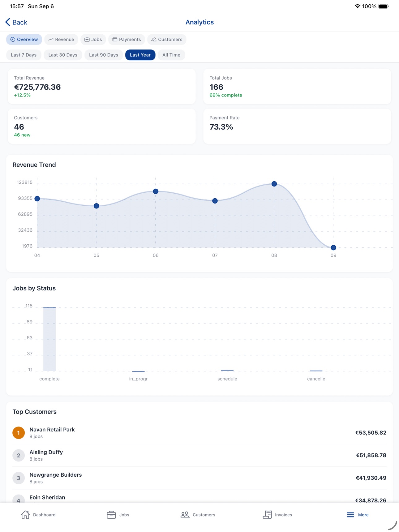The height and width of the screenshot is (532, 399).
Task: Select the Last Year range
Action: click(x=140, y=55)
